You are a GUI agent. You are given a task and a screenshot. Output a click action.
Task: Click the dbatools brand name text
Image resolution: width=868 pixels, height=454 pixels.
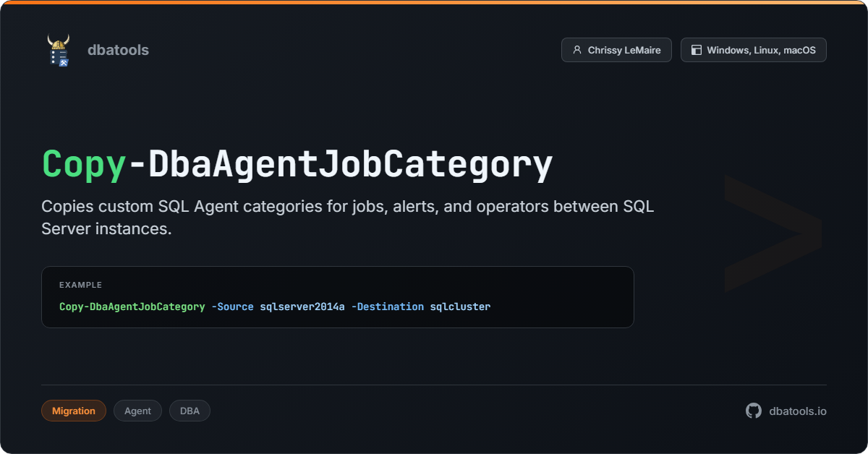pyautogui.click(x=118, y=50)
